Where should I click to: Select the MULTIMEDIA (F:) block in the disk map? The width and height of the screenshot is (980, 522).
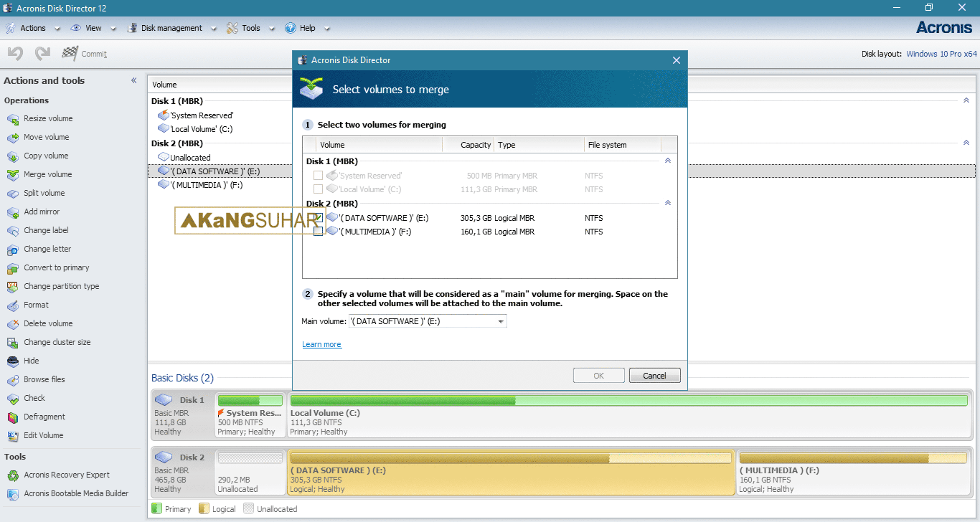854,472
